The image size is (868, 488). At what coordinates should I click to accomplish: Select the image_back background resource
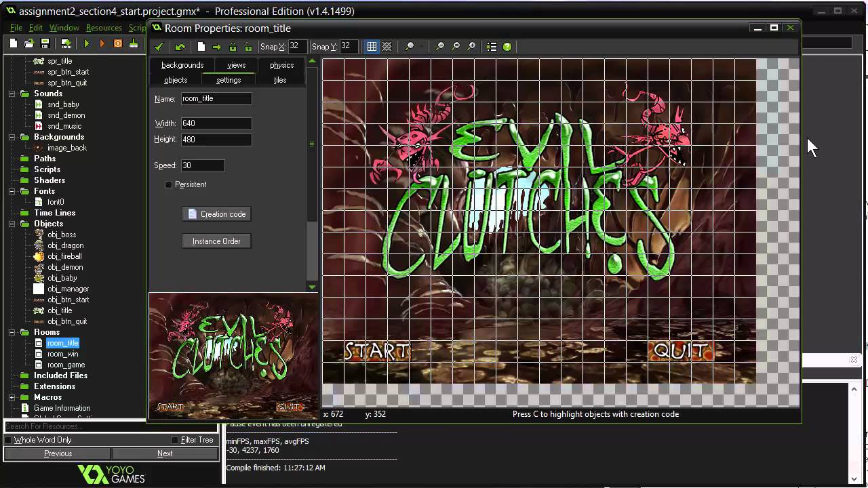67,148
